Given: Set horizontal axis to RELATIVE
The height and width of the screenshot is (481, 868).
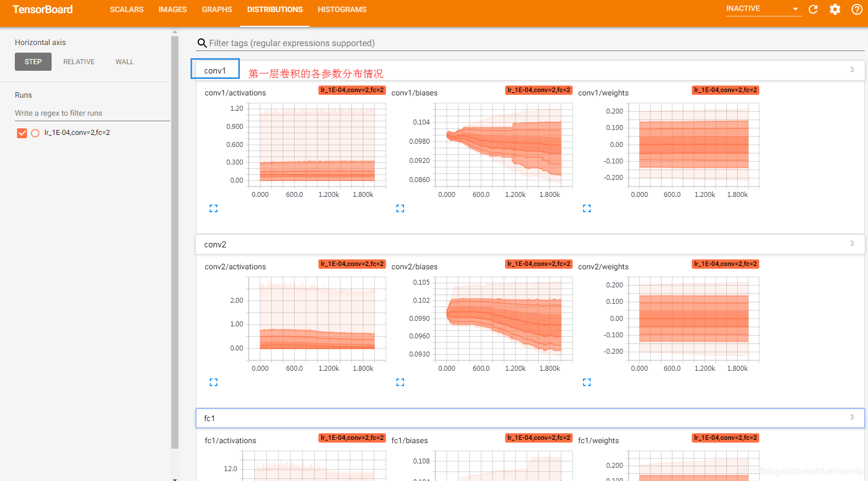Looking at the screenshot, I should tap(79, 62).
